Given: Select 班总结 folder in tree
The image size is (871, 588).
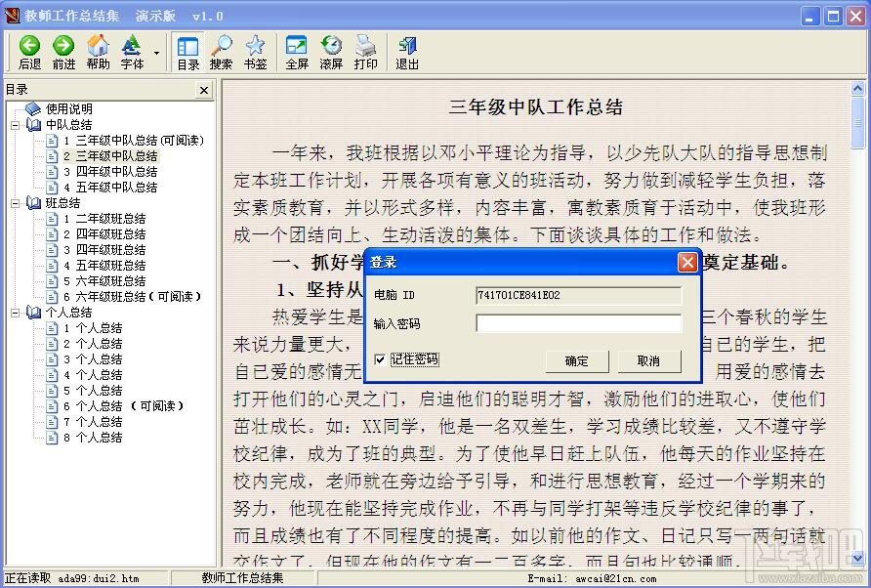Looking at the screenshot, I should tap(62, 203).
